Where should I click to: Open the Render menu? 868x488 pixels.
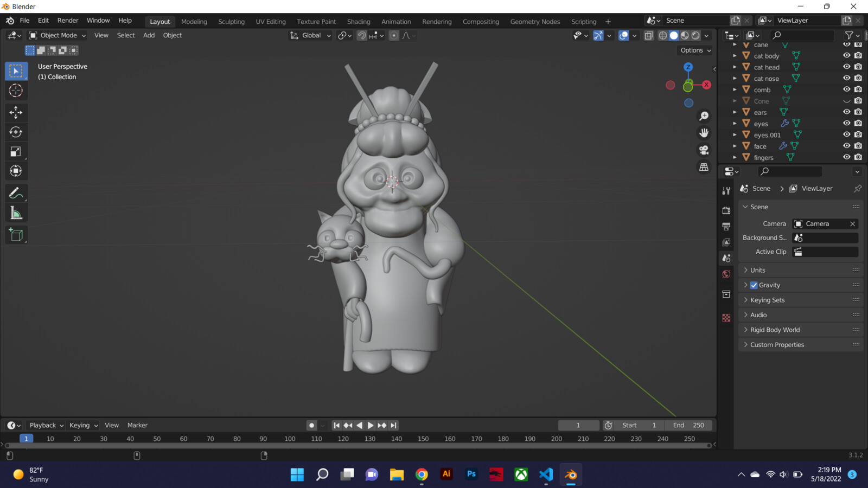(x=68, y=20)
